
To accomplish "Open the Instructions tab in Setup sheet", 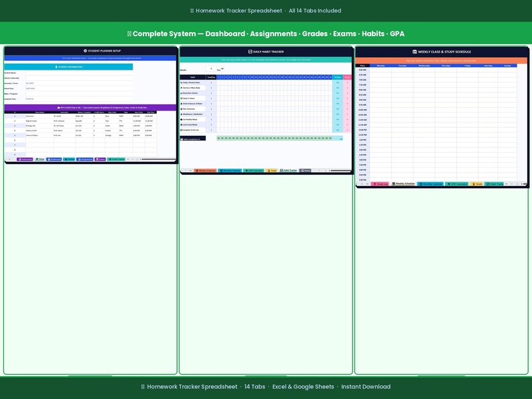I will [x=25, y=159].
